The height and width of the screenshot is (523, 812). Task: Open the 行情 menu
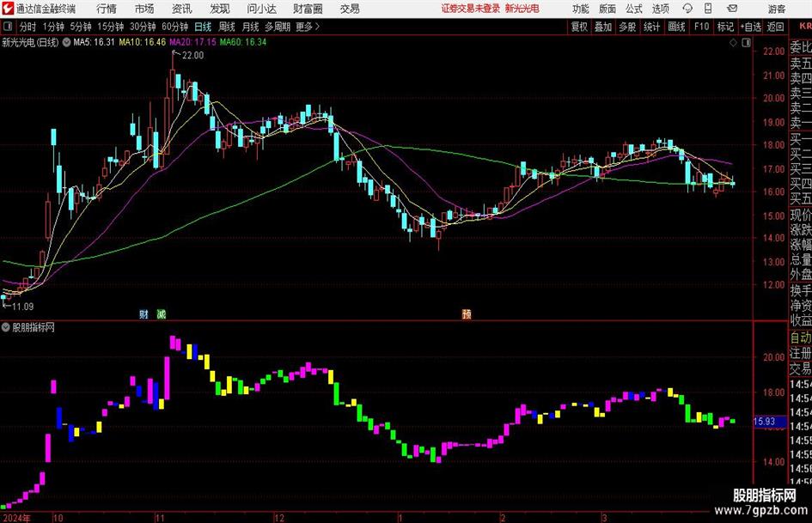(x=107, y=9)
